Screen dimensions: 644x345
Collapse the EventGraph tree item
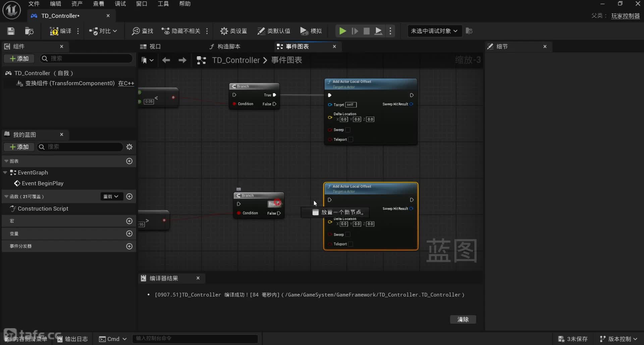pyautogui.click(x=5, y=172)
